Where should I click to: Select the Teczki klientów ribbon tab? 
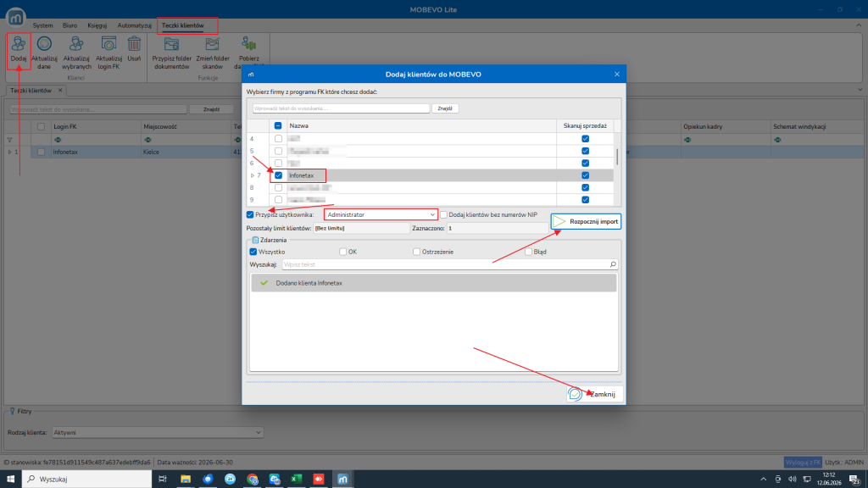pos(183,25)
